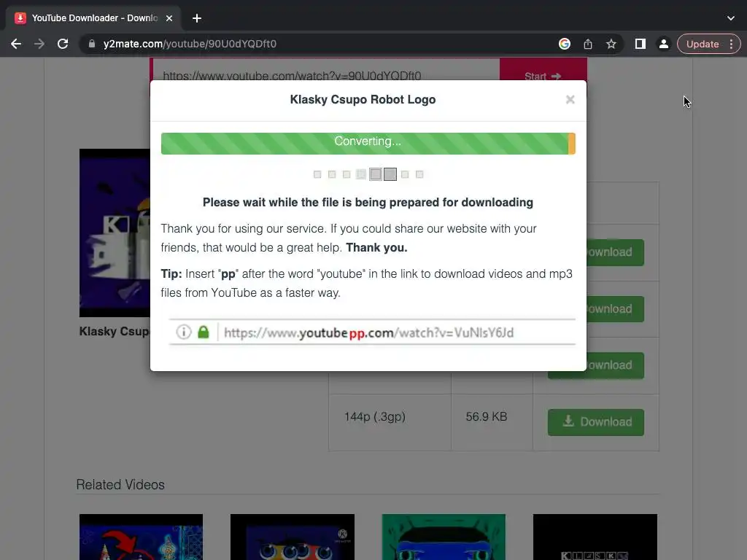Click the Klasky Csupo video thumbnail
Screen dimensions: 747x560
pyautogui.click(x=115, y=233)
